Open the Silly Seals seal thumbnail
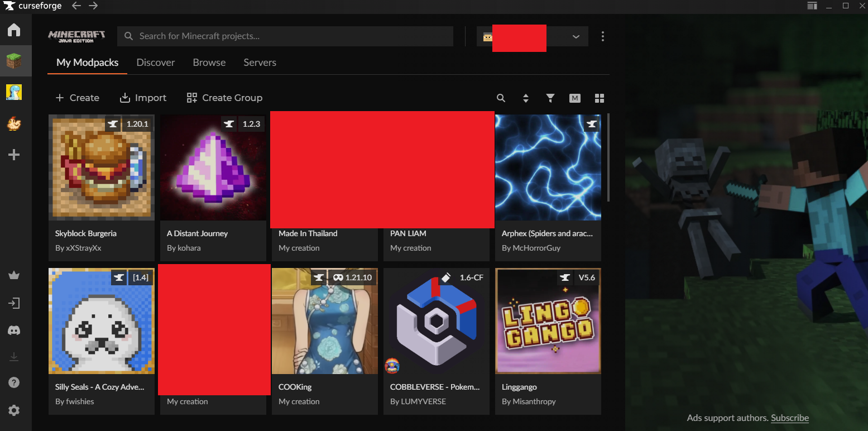Screen dimensions: 868x431 coord(102,321)
